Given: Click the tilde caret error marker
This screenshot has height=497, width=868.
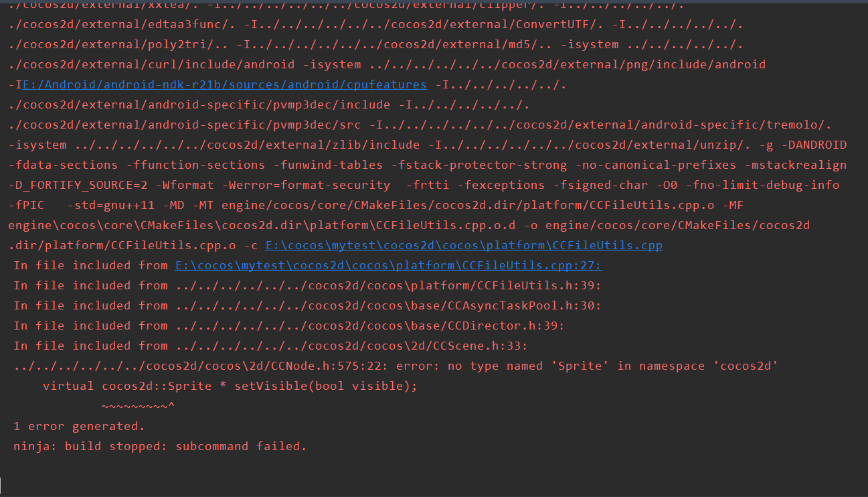Looking at the screenshot, I should coord(138,406).
